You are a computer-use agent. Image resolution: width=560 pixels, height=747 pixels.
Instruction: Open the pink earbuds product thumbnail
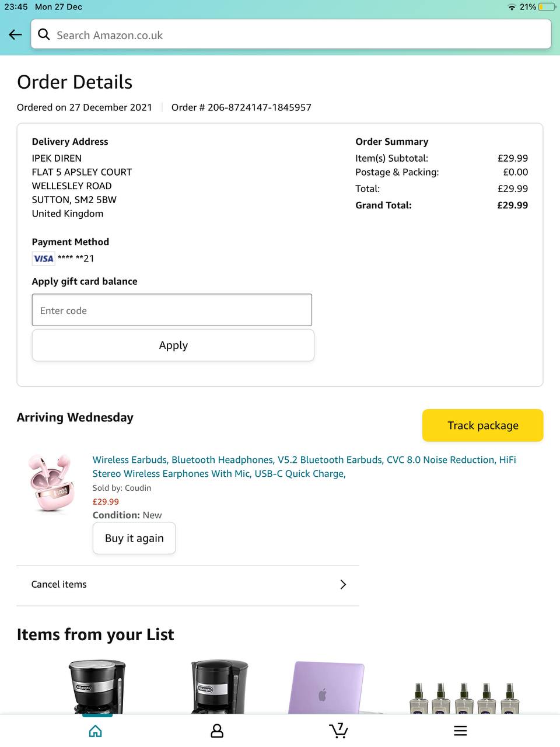tap(51, 483)
